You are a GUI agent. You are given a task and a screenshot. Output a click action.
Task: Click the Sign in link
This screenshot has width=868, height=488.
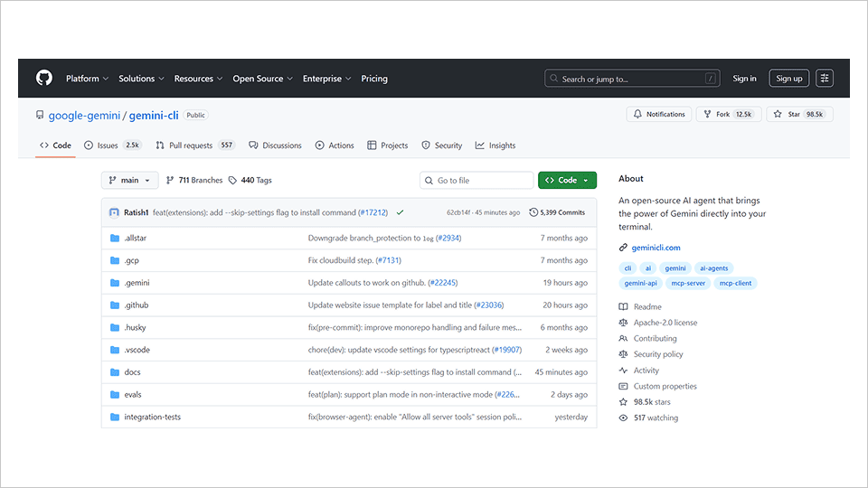coord(744,79)
